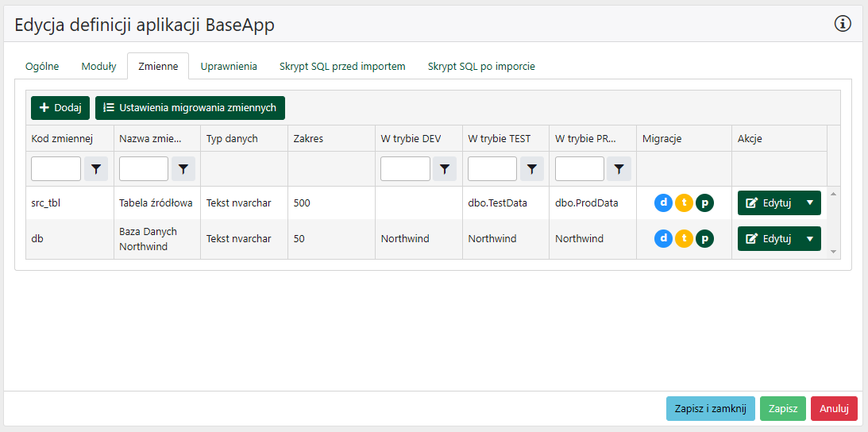Click yellow 't' migration icon in src_tbl row

tap(685, 202)
